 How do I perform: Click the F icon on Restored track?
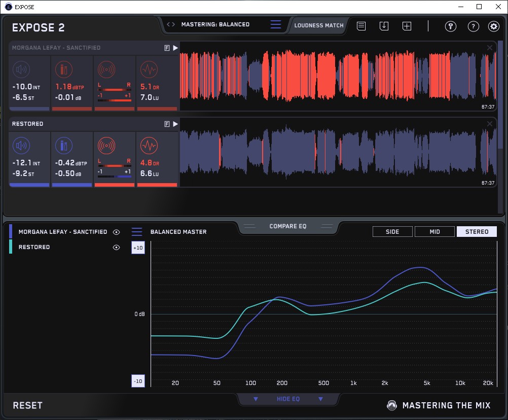[167, 124]
